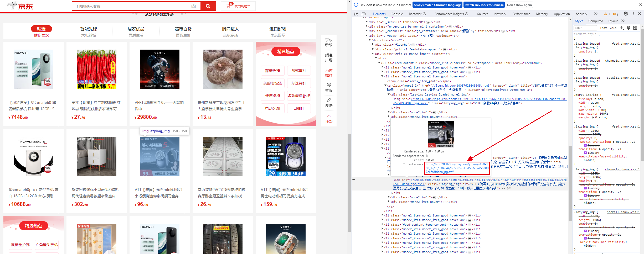Expand the J_channels div node

point(367,31)
